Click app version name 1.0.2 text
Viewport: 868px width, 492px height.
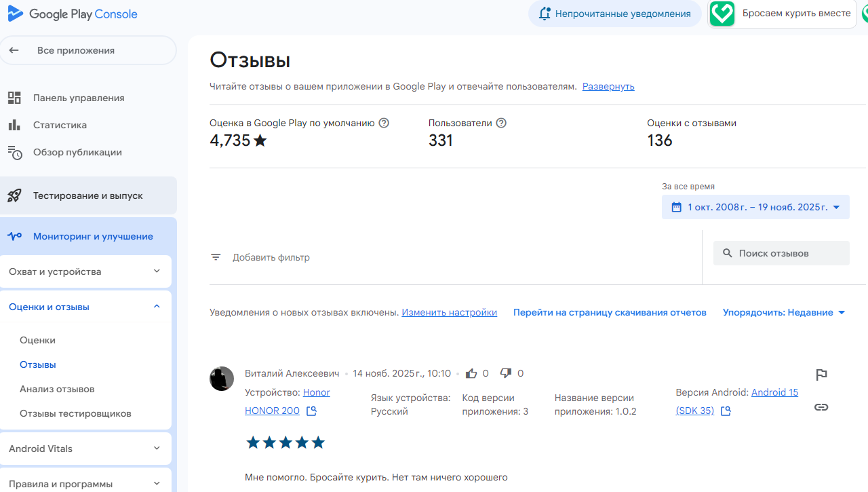tap(595, 404)
